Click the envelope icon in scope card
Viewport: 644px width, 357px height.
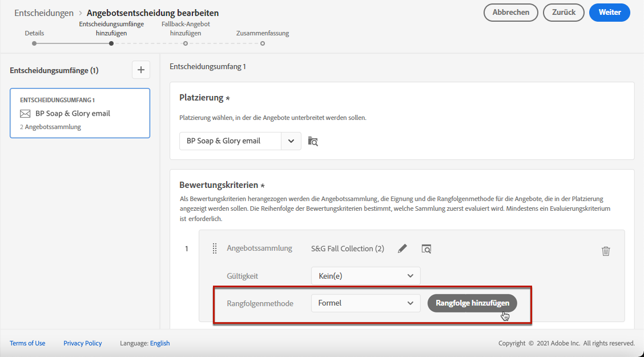coord(25,114)
